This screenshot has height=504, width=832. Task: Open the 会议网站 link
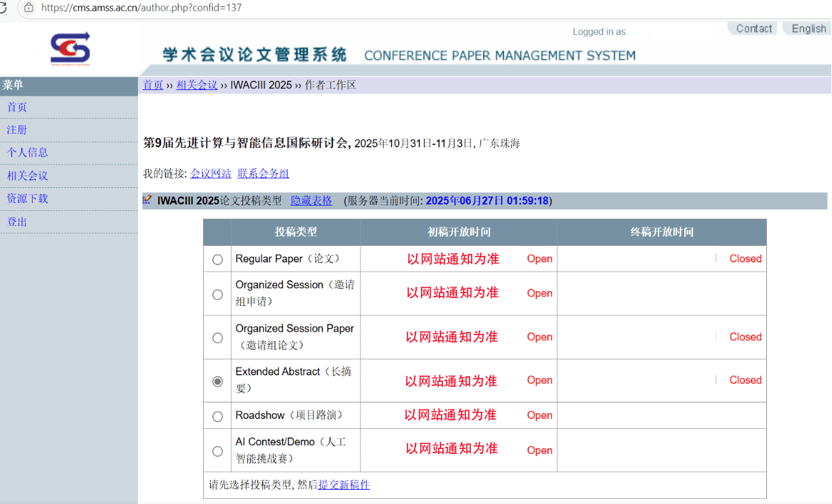(211, 174)
